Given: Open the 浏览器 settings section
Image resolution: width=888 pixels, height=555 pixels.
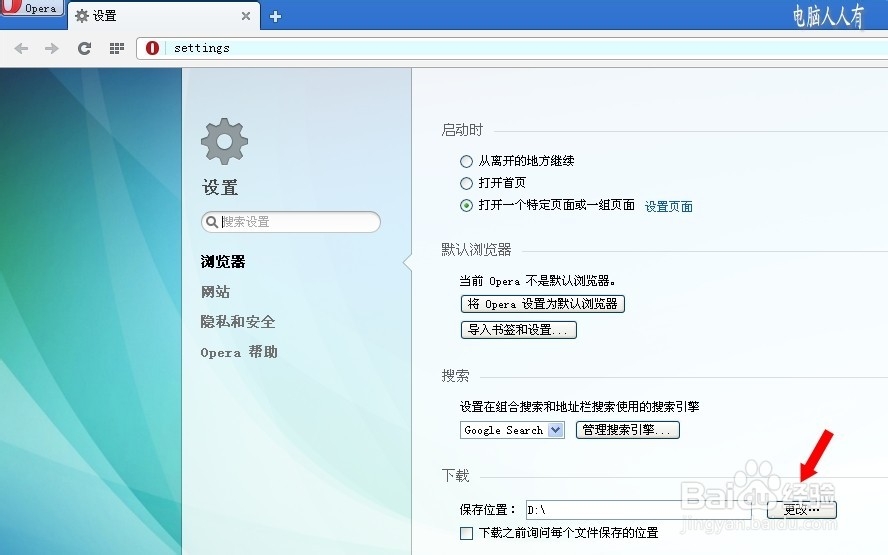Looking at the screenshot, I should pos(223,262).
